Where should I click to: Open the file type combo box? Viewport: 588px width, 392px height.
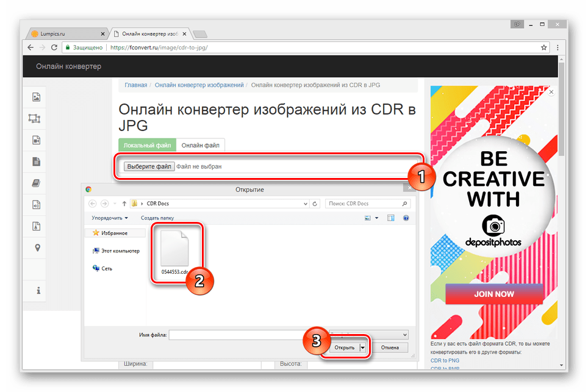pyautogui.click(x=368, y=335)
